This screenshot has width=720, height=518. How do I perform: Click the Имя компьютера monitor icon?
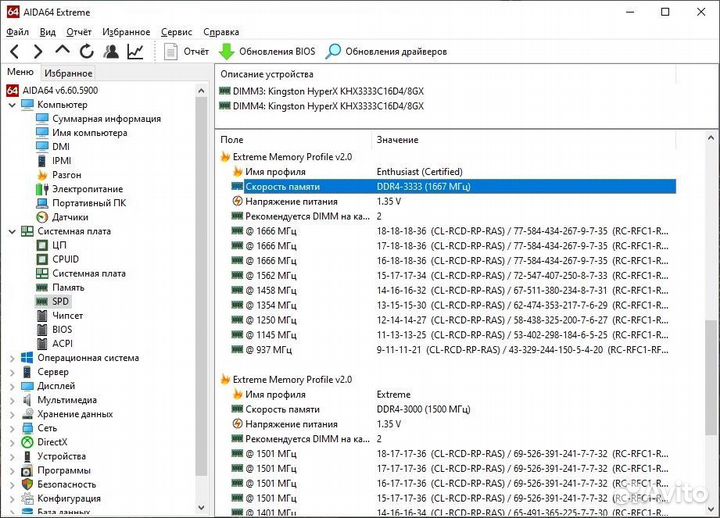(x=42, y=133)
